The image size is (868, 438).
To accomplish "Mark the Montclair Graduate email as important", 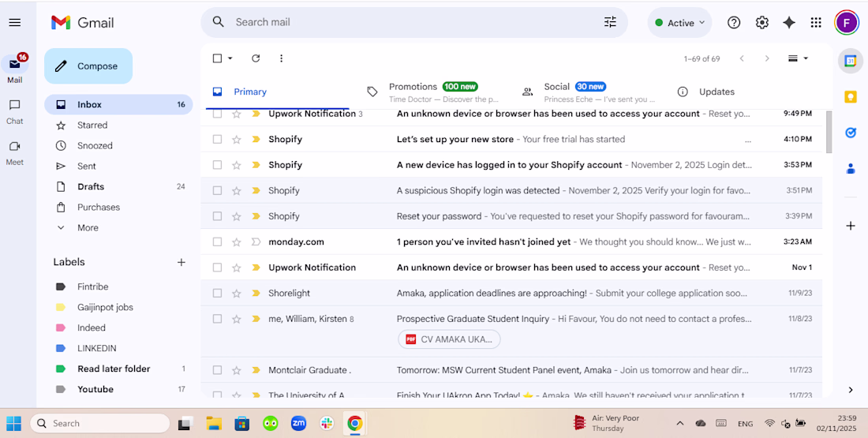I will (x=255, y=370).
